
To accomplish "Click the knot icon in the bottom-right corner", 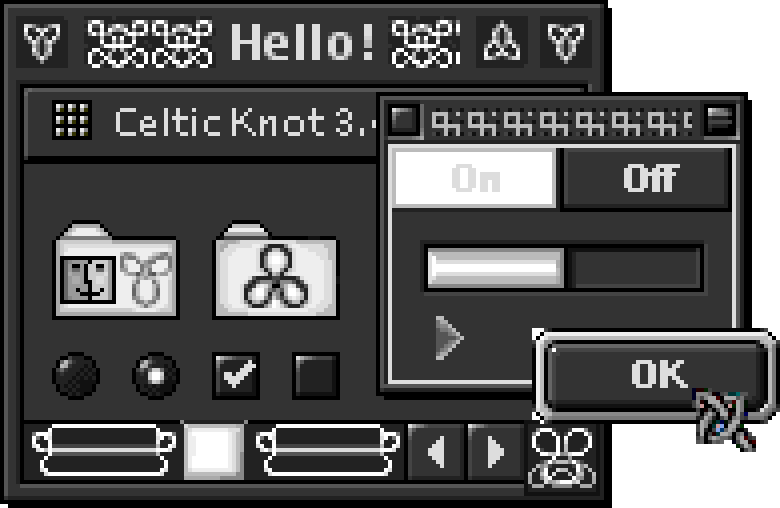I will click(x=562, y=458).
